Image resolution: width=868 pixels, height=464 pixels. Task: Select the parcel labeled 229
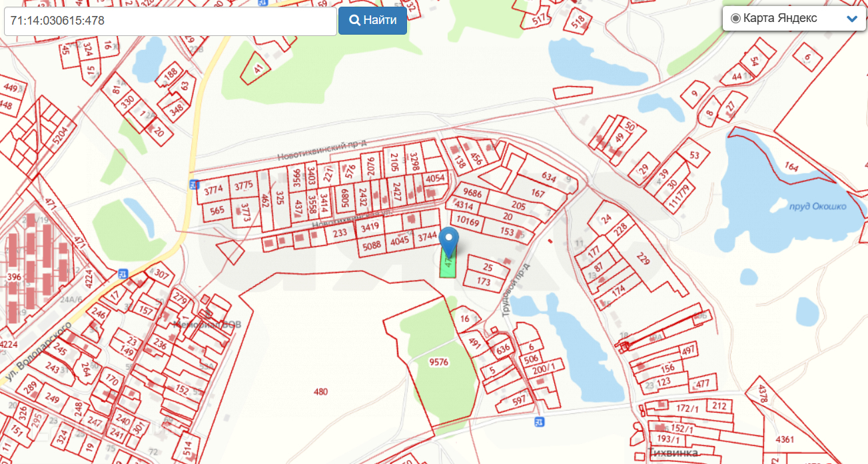(x=643, y=259)
